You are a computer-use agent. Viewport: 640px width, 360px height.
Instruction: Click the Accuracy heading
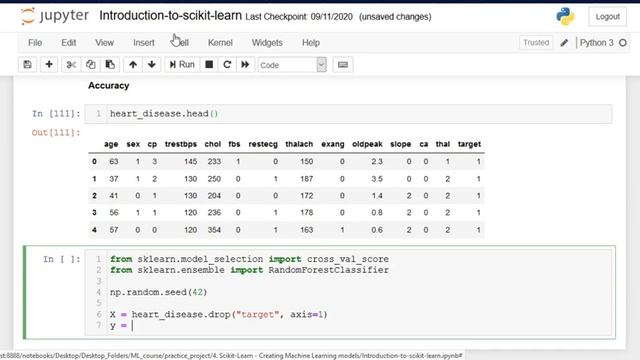[109, 86]
